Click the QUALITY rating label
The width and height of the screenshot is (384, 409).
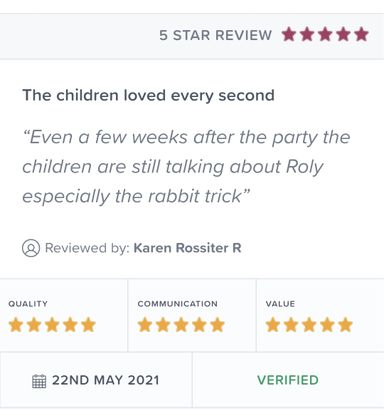[x=28, y=304]
